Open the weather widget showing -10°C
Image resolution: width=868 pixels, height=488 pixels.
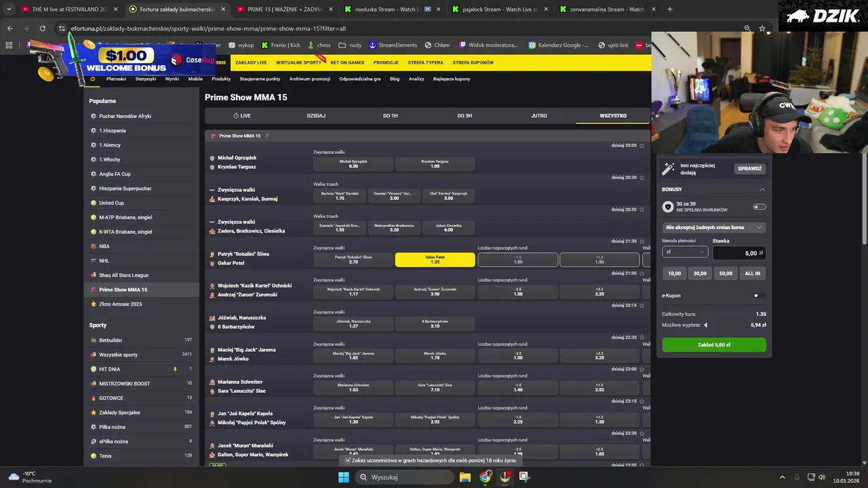[x=30, y=477]
